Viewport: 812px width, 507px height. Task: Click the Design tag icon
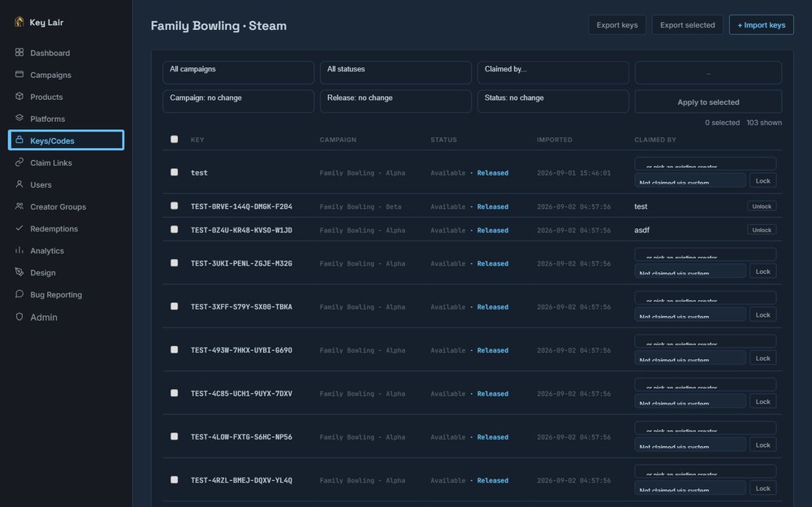[x=19, y=272]
